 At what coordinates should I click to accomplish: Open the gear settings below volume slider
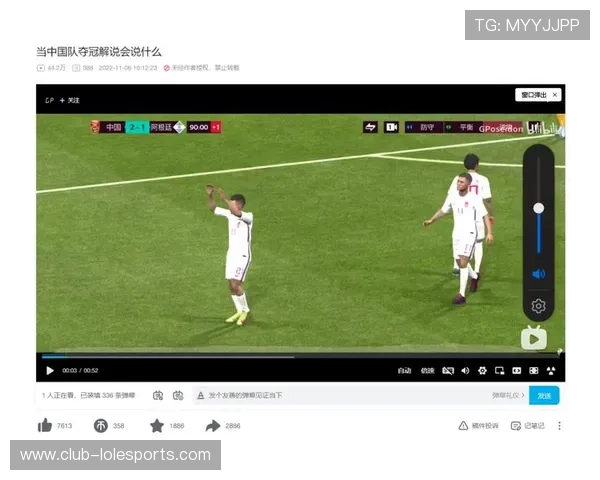[x=538, y=306]
